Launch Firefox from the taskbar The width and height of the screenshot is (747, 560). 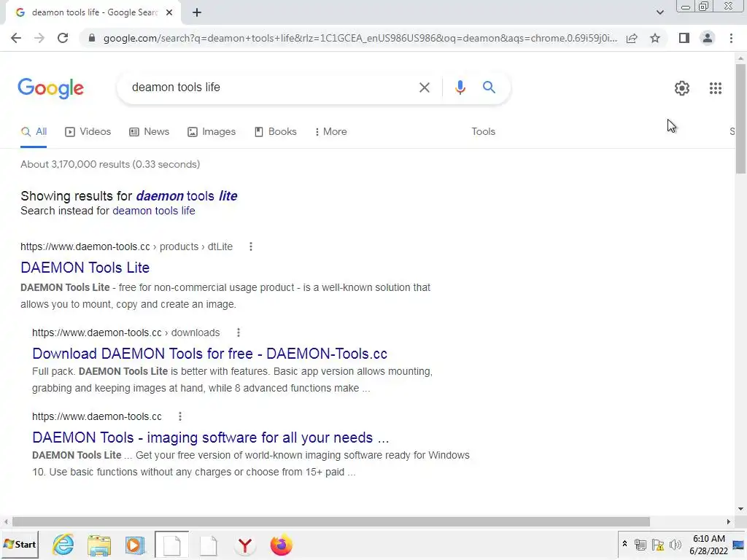281,545
